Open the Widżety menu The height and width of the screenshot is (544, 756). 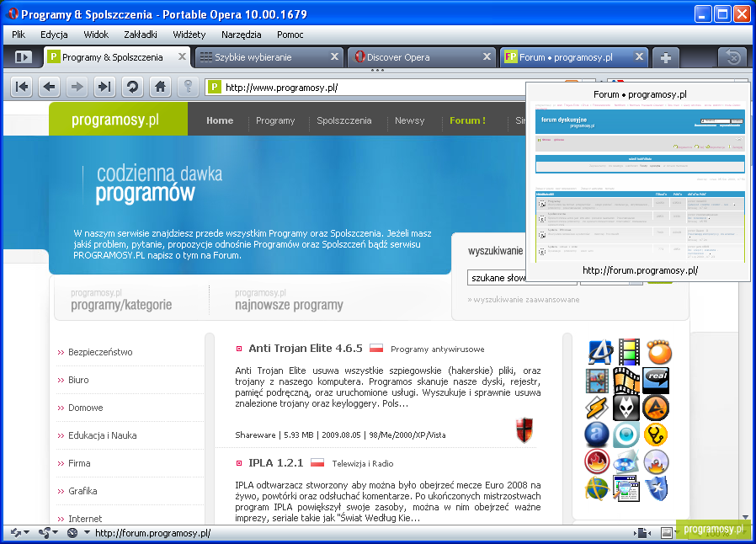pos(189,35)
